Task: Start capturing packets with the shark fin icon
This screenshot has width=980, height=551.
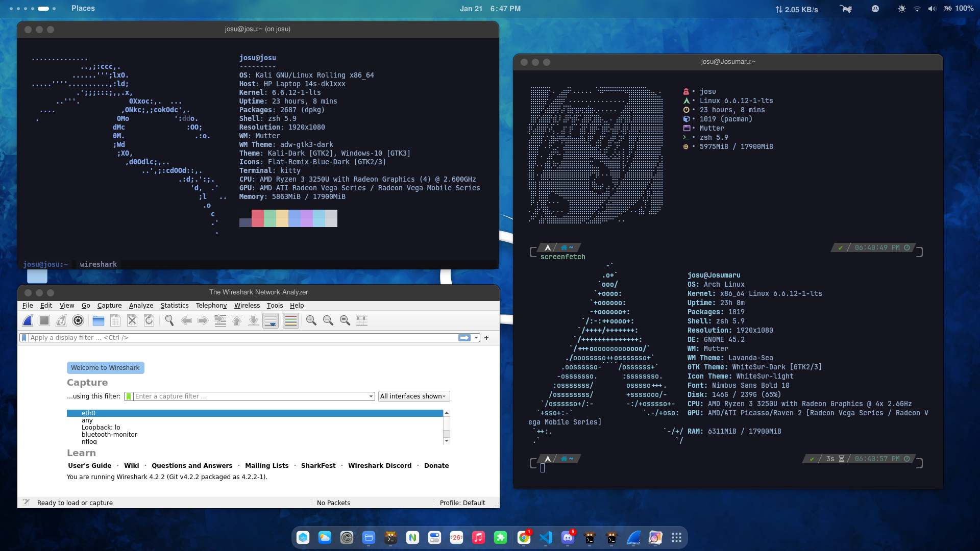Action: coord(28,320)
